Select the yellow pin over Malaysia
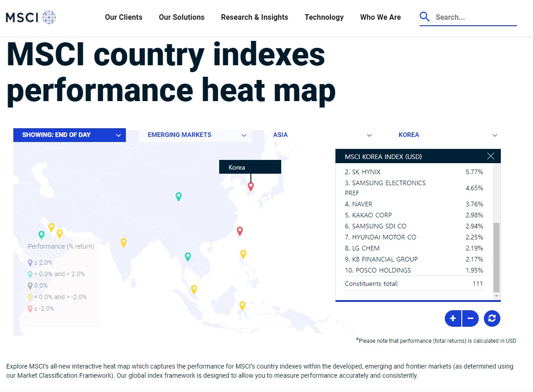 pos(194,290)
